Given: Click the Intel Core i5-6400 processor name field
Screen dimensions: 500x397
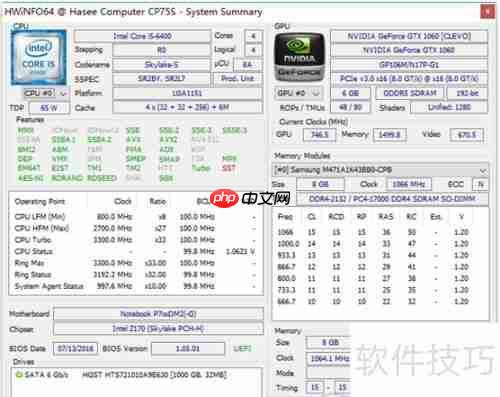Looking at the screenshot, I should [142, 36].
